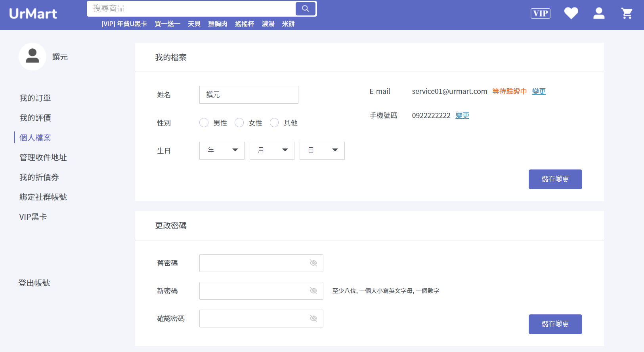The image size is (644, 352).
Task: Open the 月 birthday dropdown
Action: tap(272, 150)
